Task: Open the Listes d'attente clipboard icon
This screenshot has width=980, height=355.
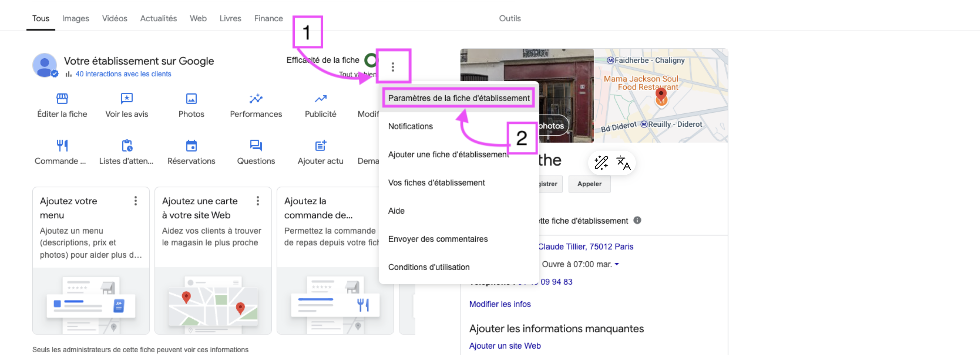Action: tap(127, 145)
